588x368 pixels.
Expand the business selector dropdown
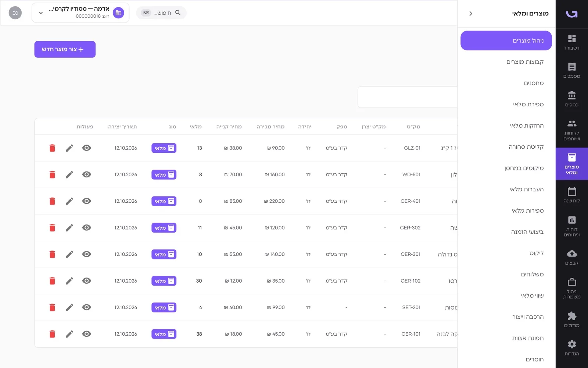pyautogui.click(x=80, y=13)
